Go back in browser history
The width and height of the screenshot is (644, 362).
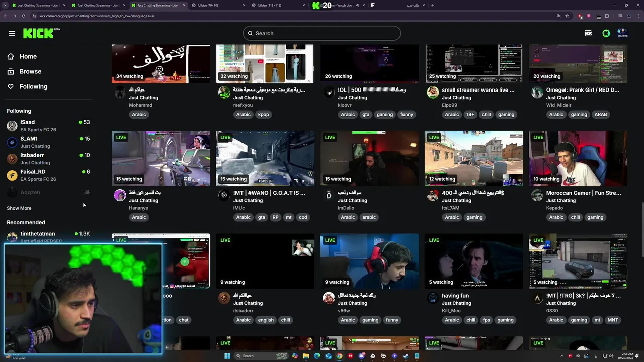(5, 16)
